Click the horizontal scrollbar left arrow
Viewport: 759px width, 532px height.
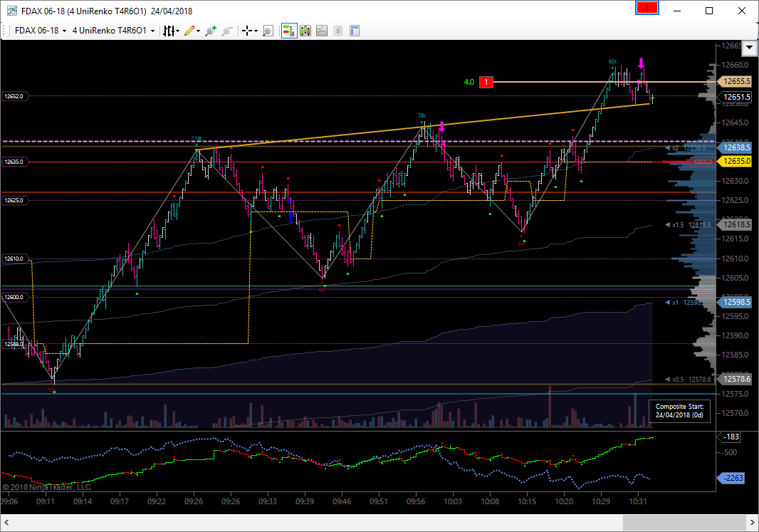pyautogui.click(x=6, y=522)
